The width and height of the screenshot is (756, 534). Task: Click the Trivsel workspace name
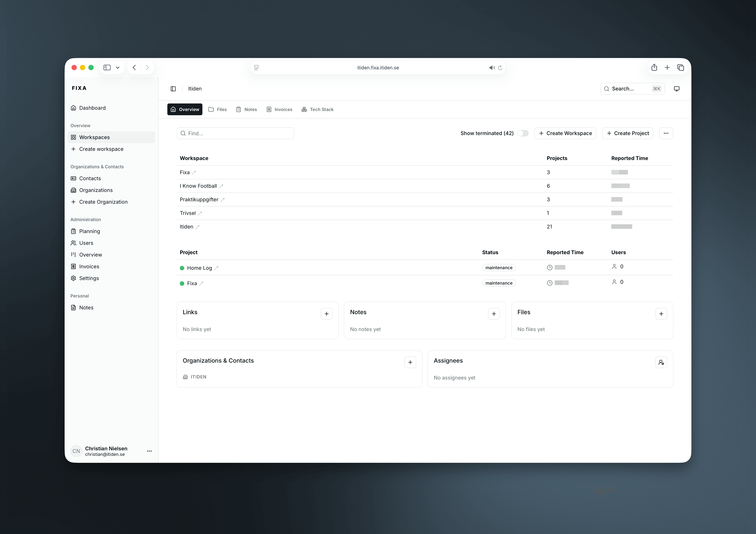coord(188,213)
